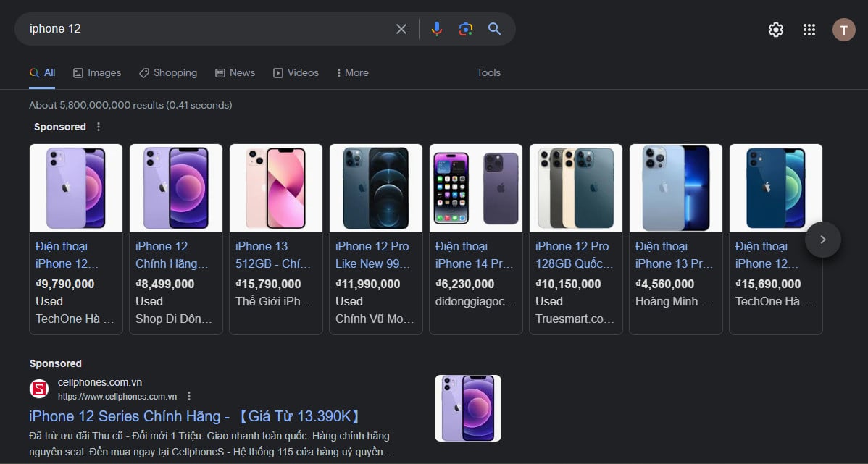Switch to the Shopping tab

click(168, 73)
